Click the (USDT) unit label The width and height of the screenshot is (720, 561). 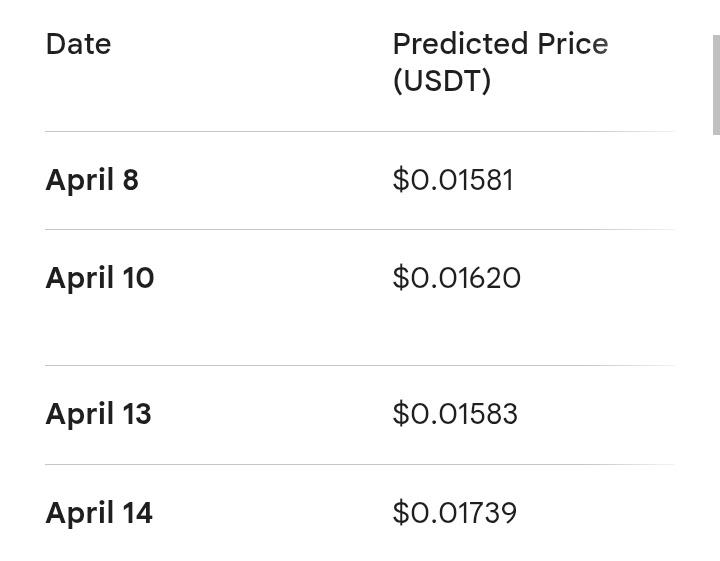pyautogui.click(x=442, y=81)
